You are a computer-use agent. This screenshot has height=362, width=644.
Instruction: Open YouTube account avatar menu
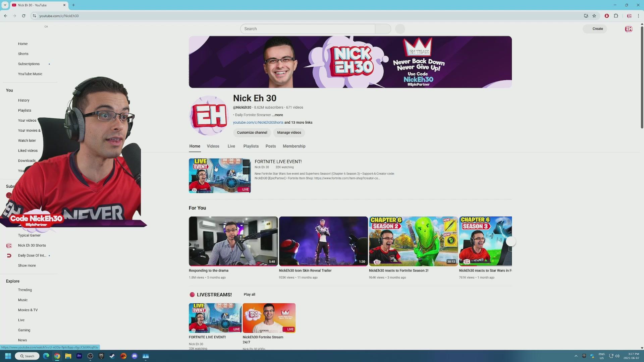click(629, 29)
